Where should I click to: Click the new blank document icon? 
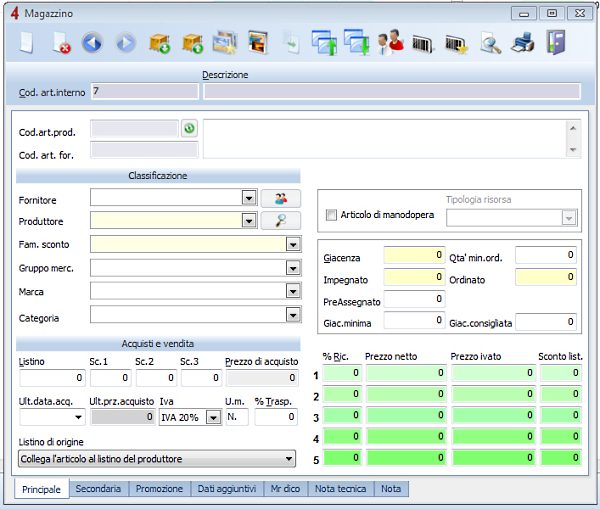point(27,43)
